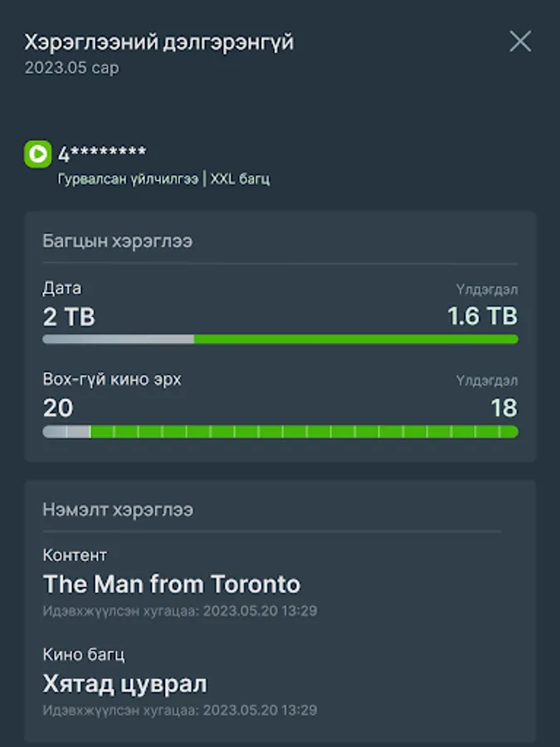Open The Man from Toronto content item
Screen dimensions: 560x747
pos(172,584)
